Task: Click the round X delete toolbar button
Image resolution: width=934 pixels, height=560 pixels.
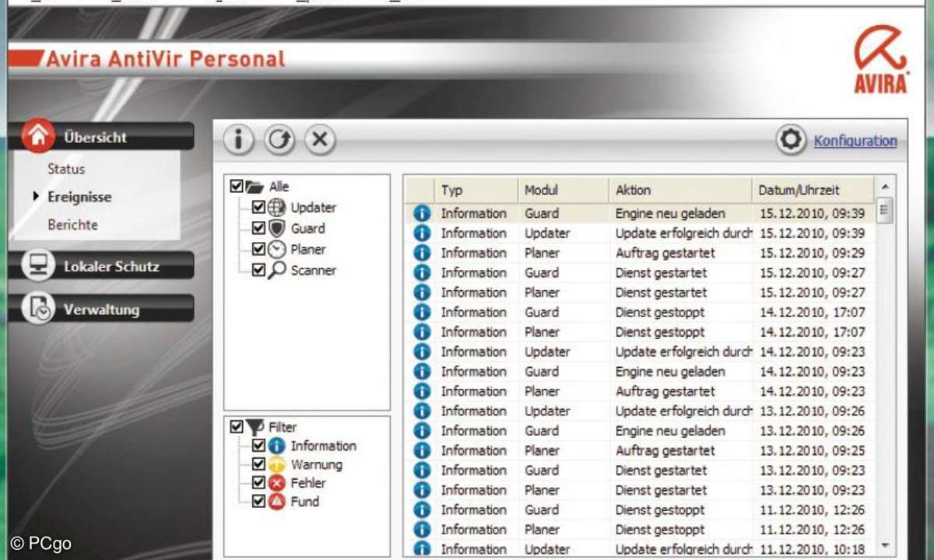Action: (x=319, y=140)
